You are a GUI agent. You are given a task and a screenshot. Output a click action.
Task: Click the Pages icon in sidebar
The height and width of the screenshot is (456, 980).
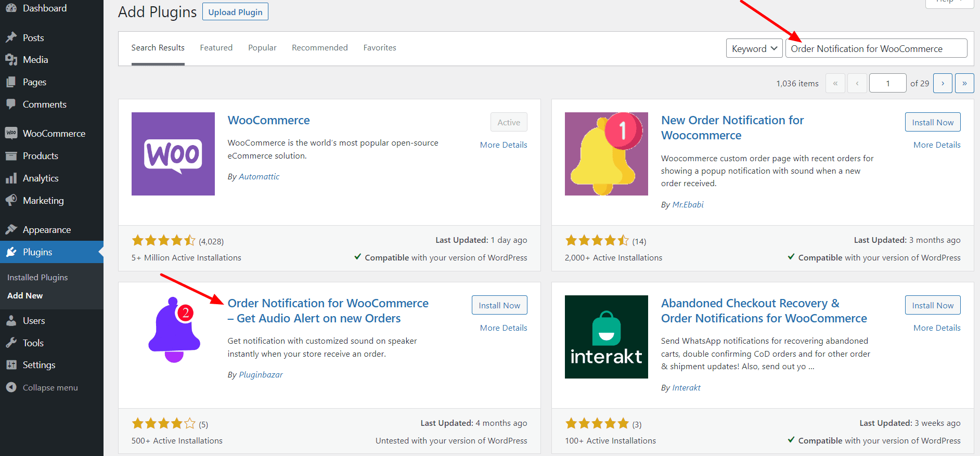point(11,82)
